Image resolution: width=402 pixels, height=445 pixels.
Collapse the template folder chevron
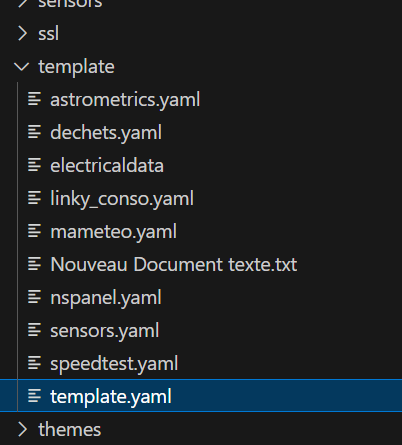[22, 66]
